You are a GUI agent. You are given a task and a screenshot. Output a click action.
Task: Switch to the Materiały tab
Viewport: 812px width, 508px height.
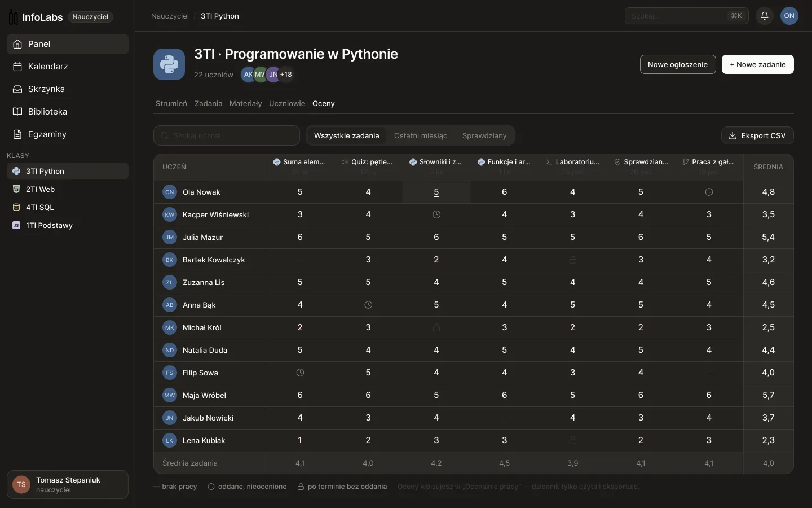point(246,104)
